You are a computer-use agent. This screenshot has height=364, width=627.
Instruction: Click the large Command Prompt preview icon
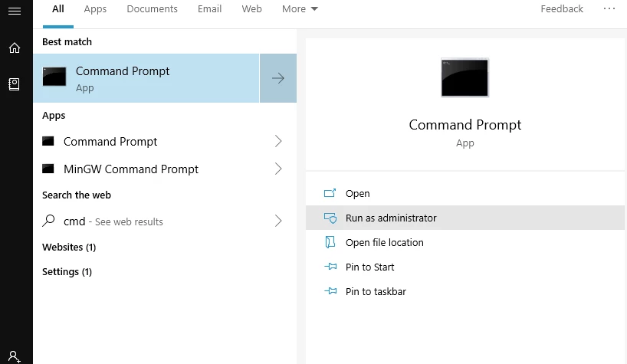[x=465, y=77]
